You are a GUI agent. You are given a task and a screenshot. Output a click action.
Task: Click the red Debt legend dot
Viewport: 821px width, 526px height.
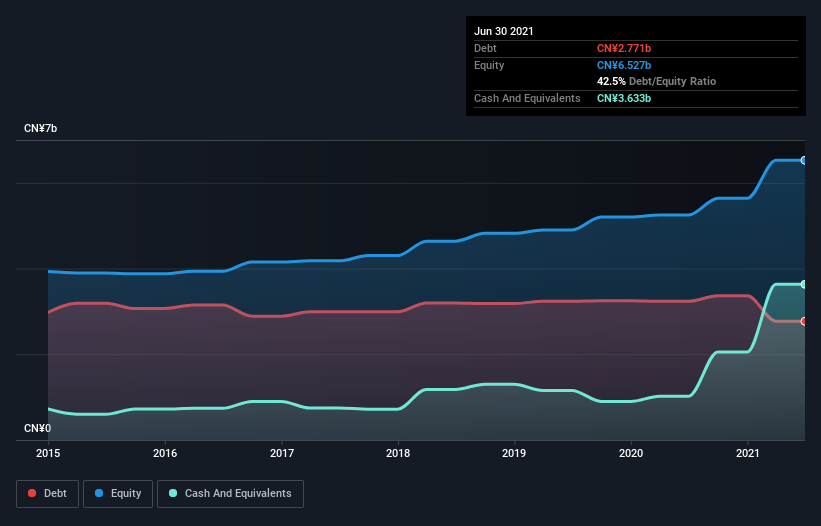pos(32,493)
